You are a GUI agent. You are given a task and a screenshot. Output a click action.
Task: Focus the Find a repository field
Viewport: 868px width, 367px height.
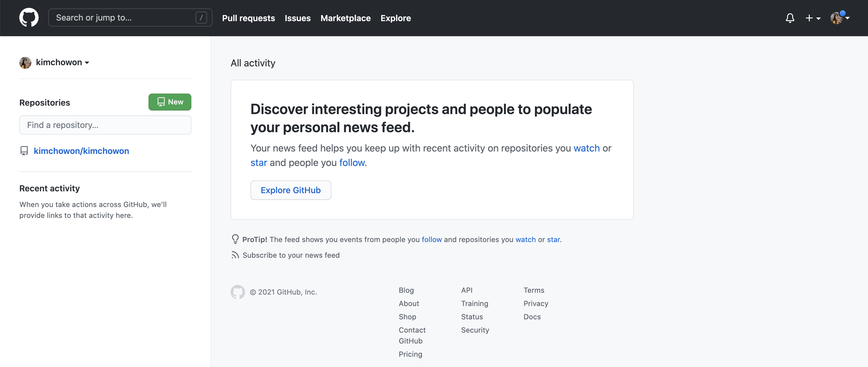[x=105, y=125]
